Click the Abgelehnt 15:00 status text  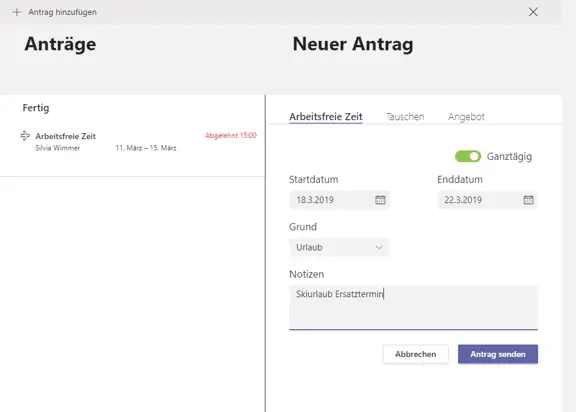coord(231,135)
